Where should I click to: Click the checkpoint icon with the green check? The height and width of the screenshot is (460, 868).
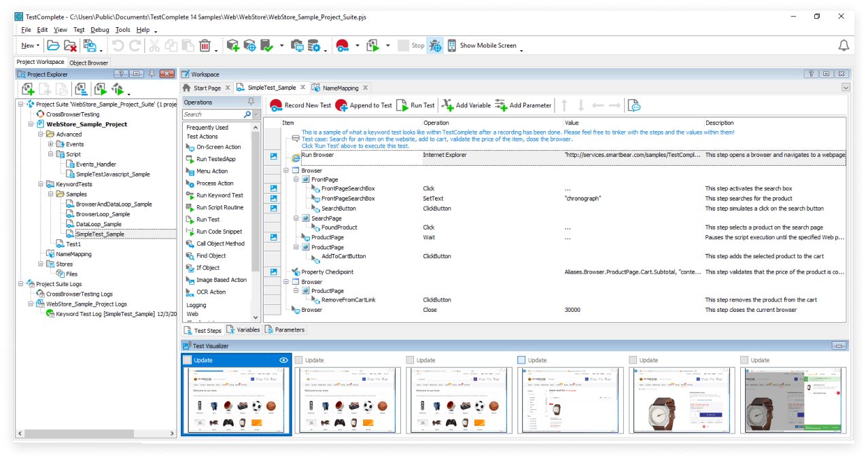267,46
